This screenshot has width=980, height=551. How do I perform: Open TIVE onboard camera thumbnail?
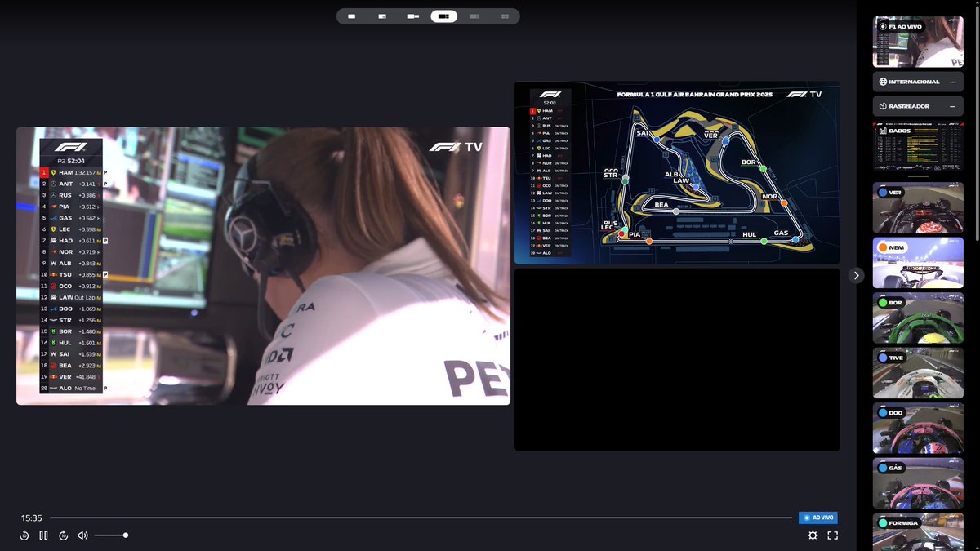(x=918, y=373)
